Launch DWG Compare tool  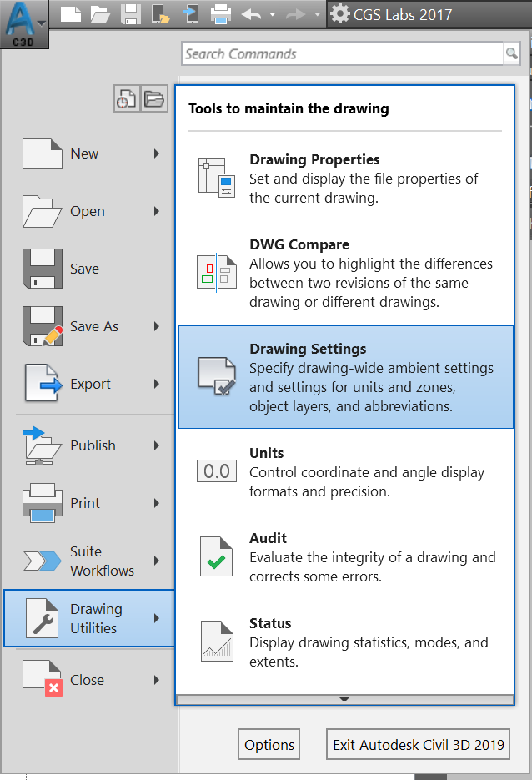(345, 273)
